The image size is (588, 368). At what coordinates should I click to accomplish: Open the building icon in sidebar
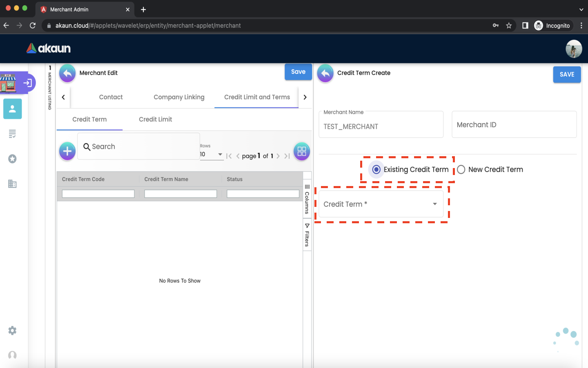tap(13, 184)
